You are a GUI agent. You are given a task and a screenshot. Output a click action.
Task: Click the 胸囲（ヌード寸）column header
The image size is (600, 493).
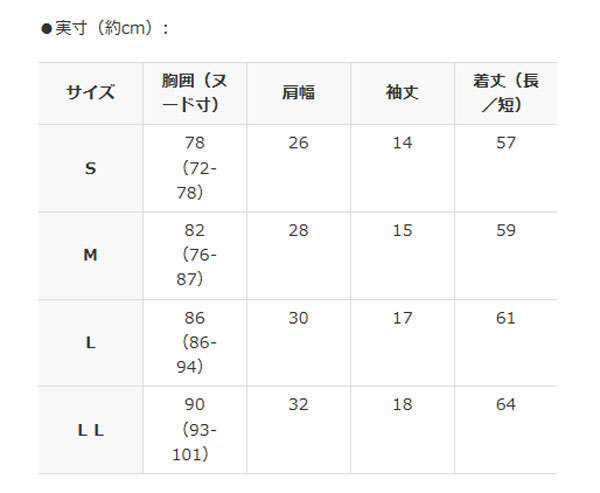[x=195, y=93]
